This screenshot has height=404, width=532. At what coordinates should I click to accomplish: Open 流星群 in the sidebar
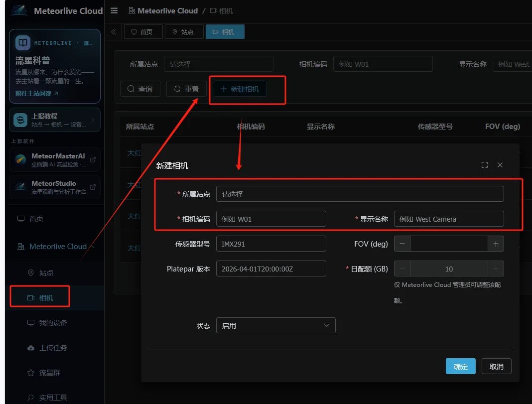[55, 373]
